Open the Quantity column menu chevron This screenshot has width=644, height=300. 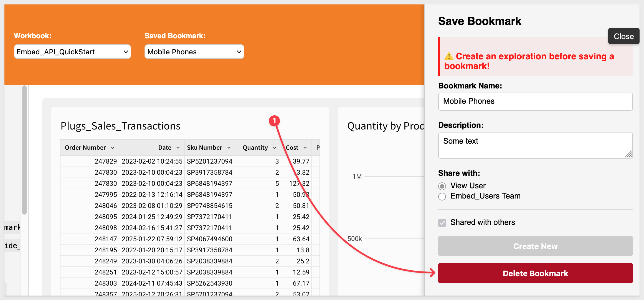pos(275,148)
